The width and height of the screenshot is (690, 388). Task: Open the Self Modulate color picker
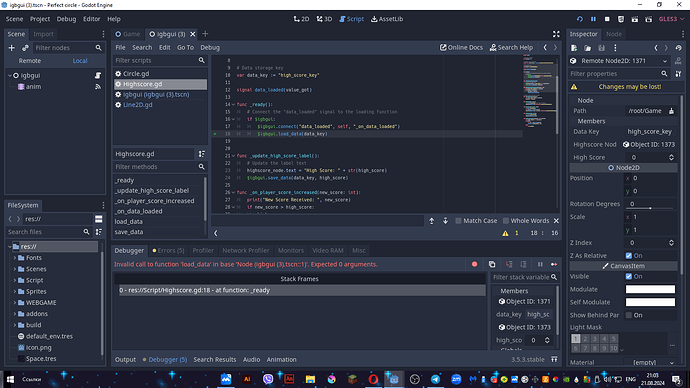click(650, 302)
